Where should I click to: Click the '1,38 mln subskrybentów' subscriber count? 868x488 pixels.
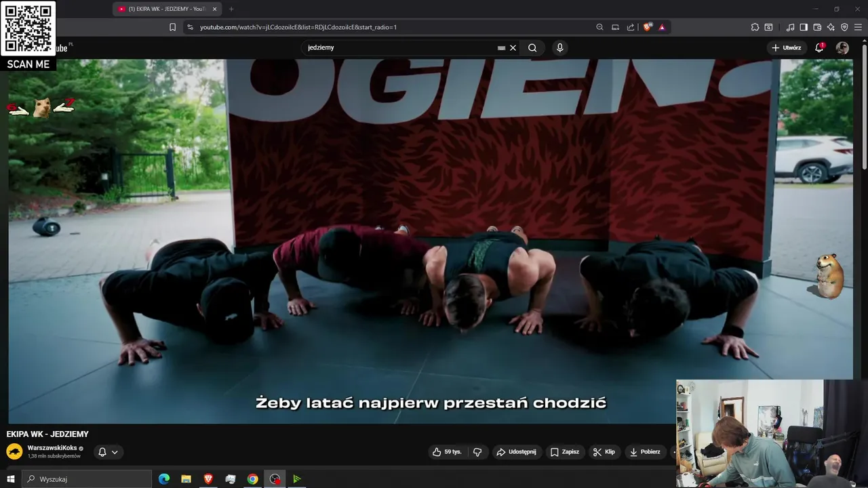tap(54, 456)
